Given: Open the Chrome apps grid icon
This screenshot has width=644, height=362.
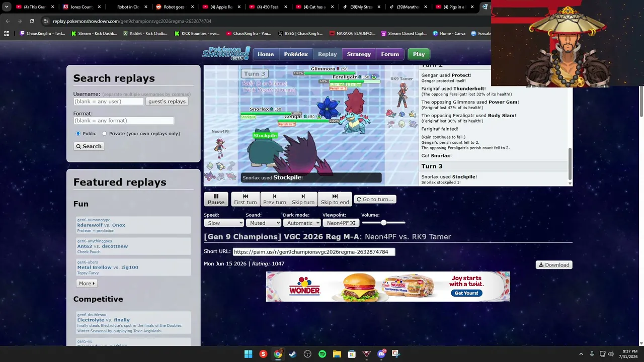Looking at the screenshot, I should tap(7, 34).
